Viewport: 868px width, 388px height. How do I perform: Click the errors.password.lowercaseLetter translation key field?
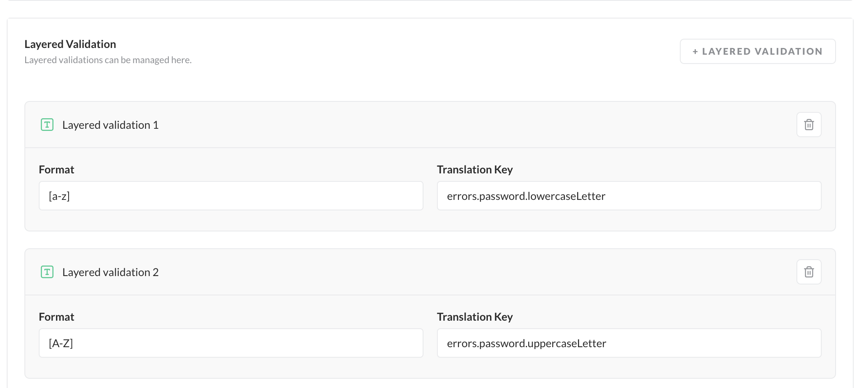(629, 196)
